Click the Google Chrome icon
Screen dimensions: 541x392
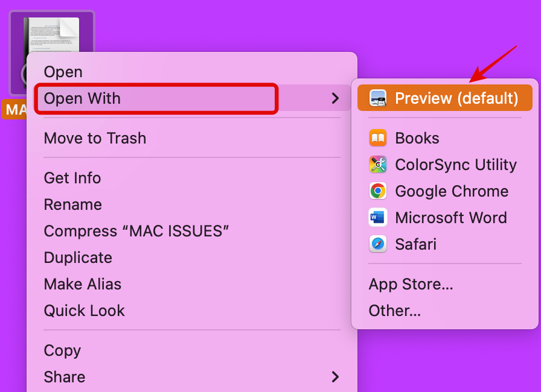378,191
